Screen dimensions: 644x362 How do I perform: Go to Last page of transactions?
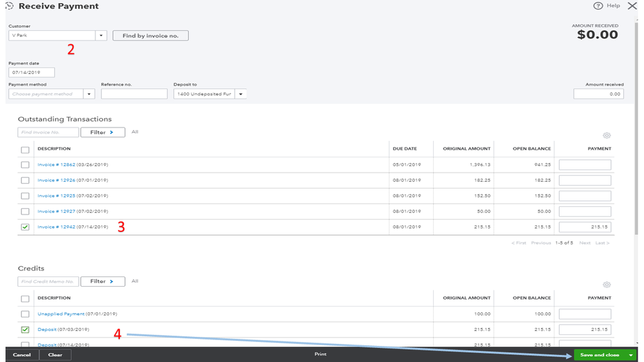click(603, 243)
